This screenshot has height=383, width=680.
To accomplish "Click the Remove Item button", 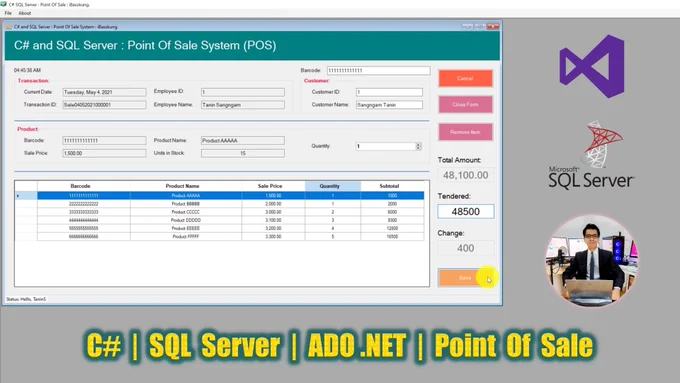I will click(x=465, y=132).
